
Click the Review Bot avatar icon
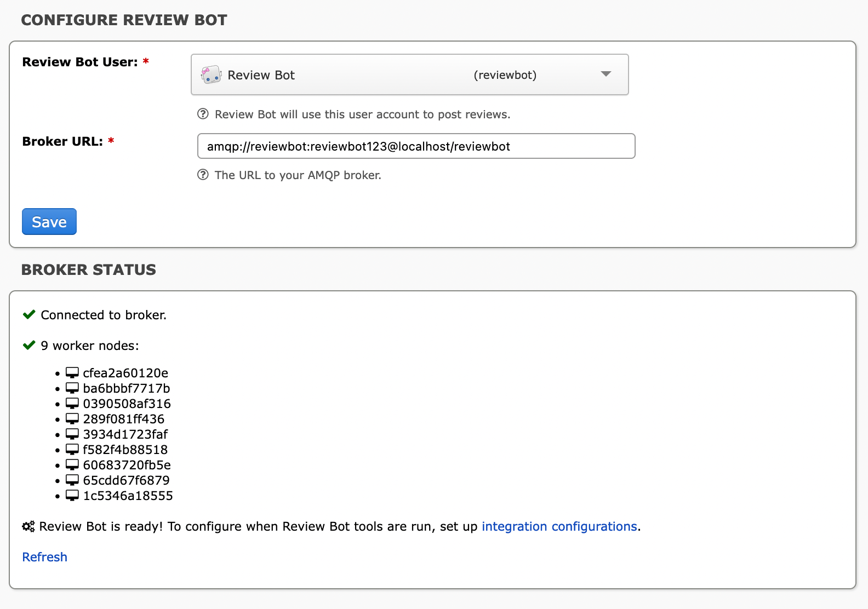pos(211,74)
